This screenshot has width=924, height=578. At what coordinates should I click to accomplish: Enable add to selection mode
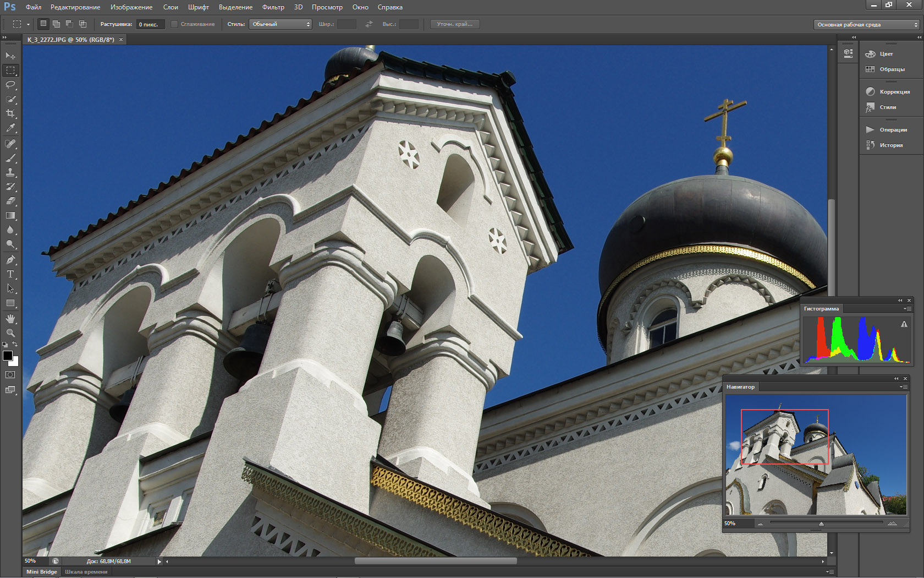coord(56,24)
